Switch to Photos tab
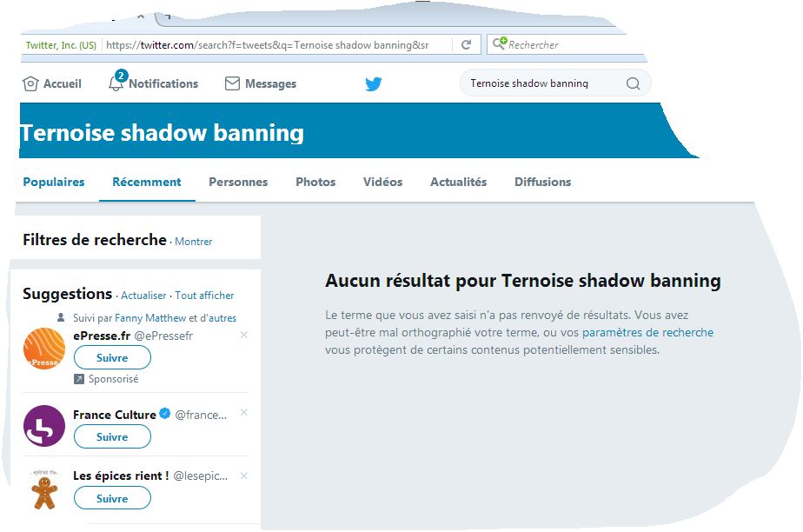803x532 pixels. click(315, 183)
